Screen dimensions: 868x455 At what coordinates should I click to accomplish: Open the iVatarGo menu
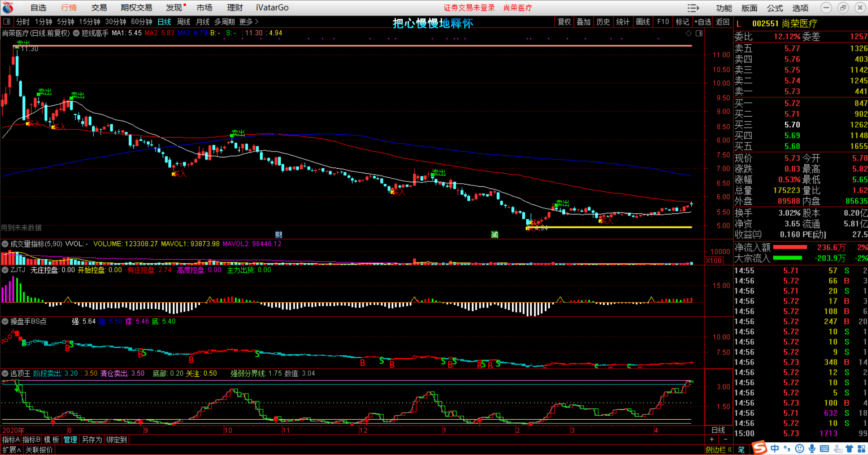click(x=272, y=8)
